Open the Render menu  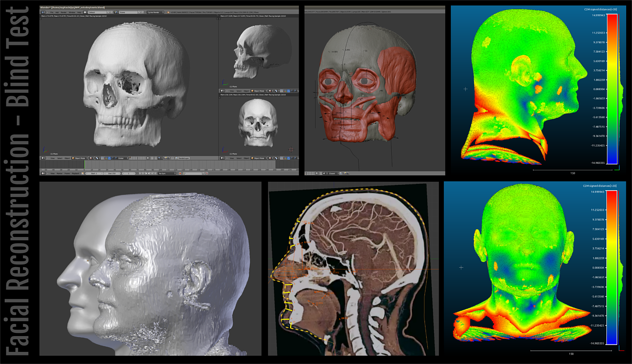(x=64, y=12)
